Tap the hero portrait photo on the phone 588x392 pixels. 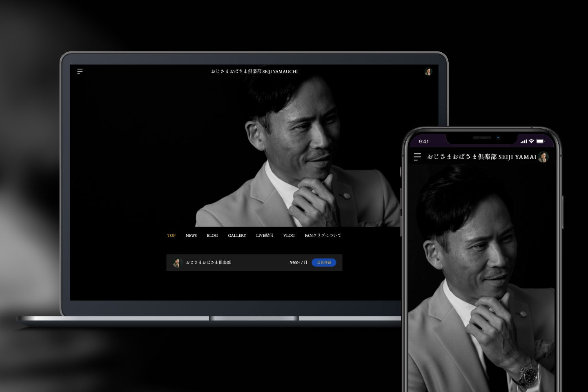pyautogui.click(x=482, y=278)
